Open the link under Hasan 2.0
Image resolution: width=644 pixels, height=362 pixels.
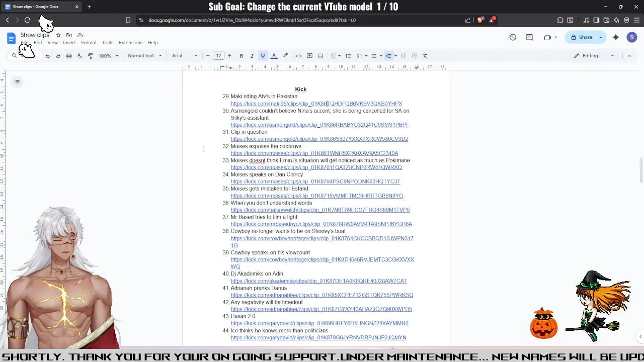pyautogui.click(x=319, y=323)
